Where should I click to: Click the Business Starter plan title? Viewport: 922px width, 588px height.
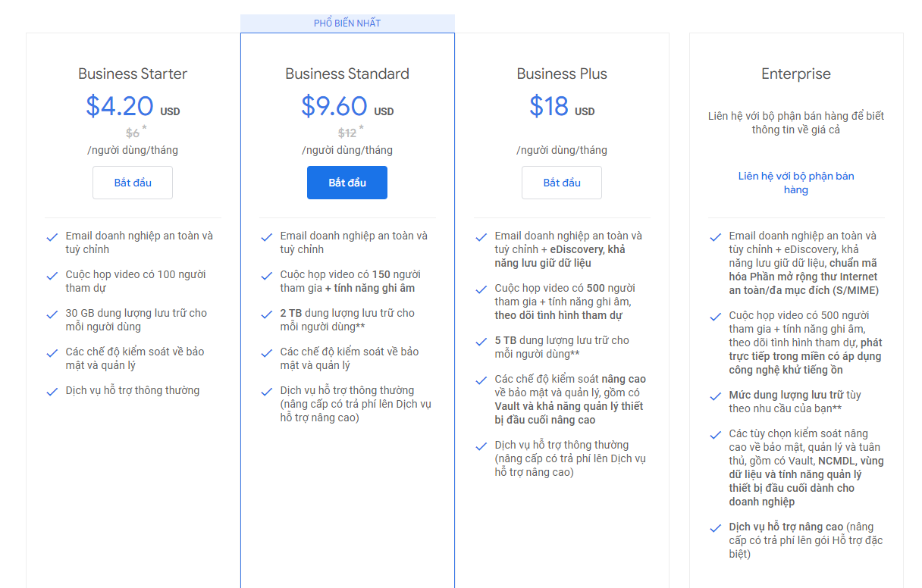133,73
